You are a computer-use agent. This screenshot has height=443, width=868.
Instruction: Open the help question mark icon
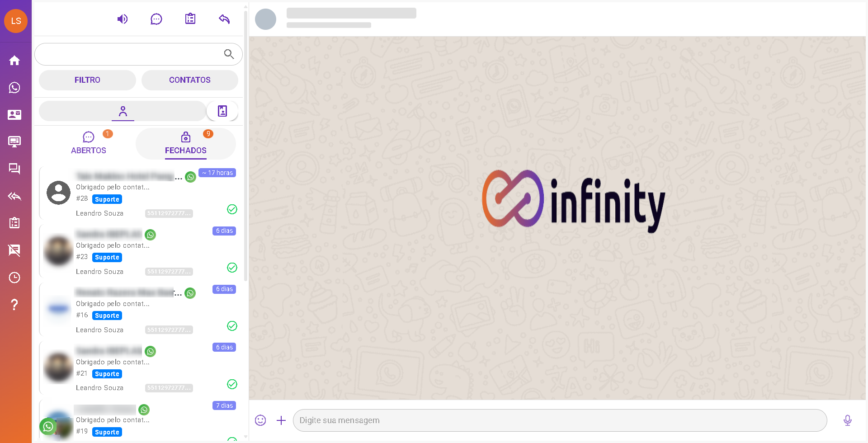(14, 305)
